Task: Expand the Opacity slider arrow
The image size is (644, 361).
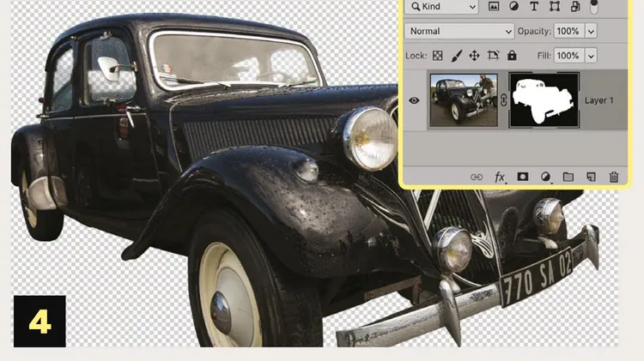Action: click(591, 31)
